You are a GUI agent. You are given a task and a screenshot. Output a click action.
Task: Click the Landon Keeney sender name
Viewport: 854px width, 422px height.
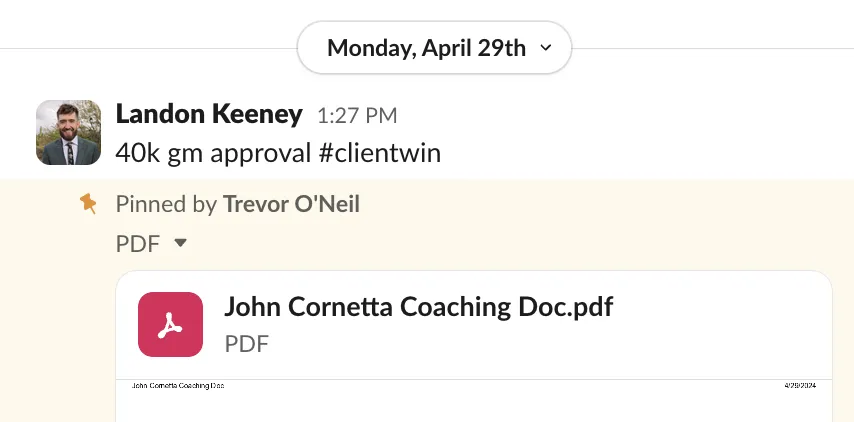click(x=209, y=114)
